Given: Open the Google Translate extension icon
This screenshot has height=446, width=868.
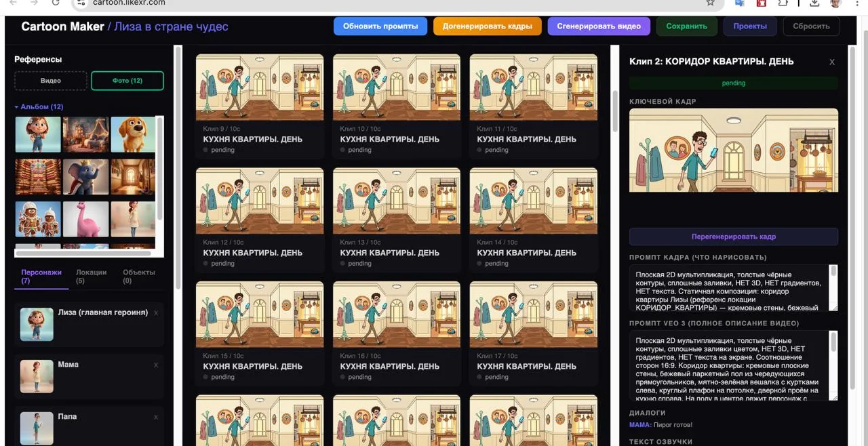Looking at the screenshot, I should coord(739,3).
